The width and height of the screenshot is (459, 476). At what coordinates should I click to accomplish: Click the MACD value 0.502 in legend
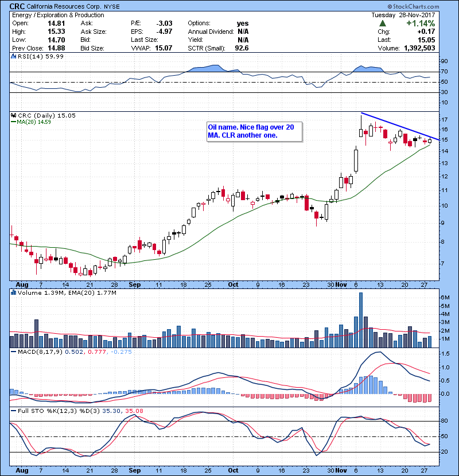(x=74, y=352)
